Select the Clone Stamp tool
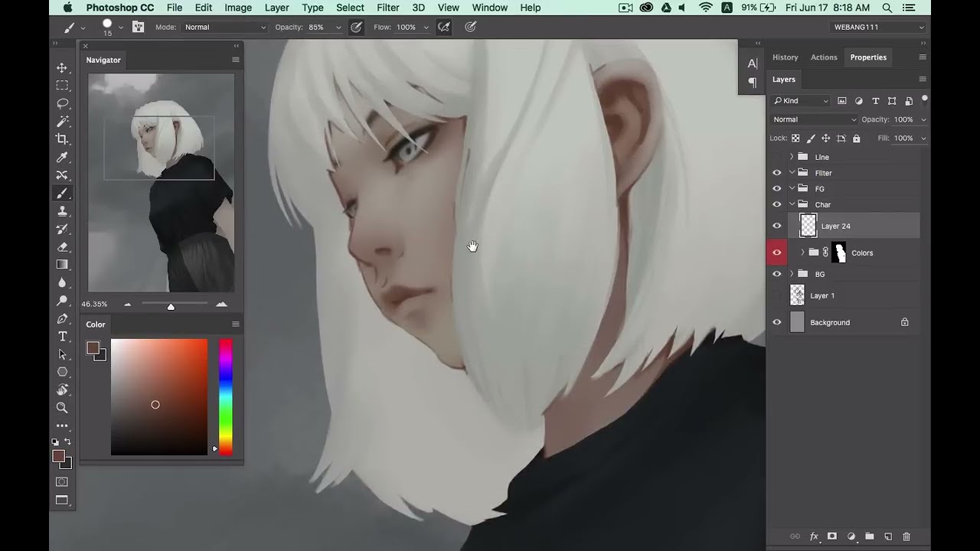Screen dimensions: 980x551 [62, 211]
